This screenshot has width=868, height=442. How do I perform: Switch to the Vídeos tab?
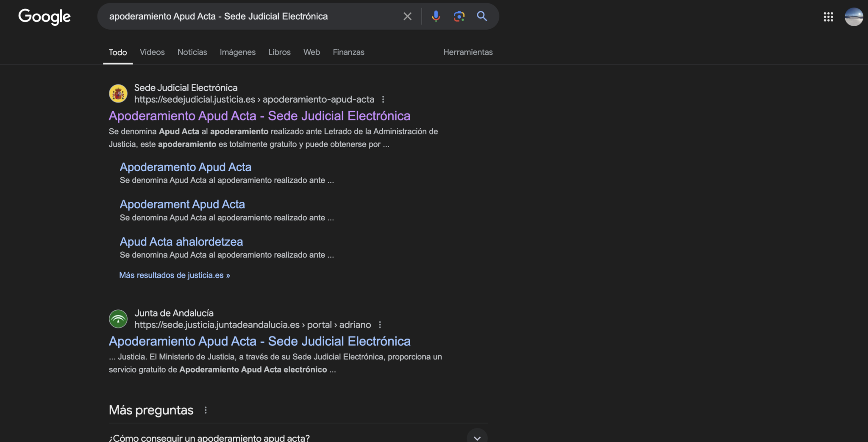coord(152,52)
